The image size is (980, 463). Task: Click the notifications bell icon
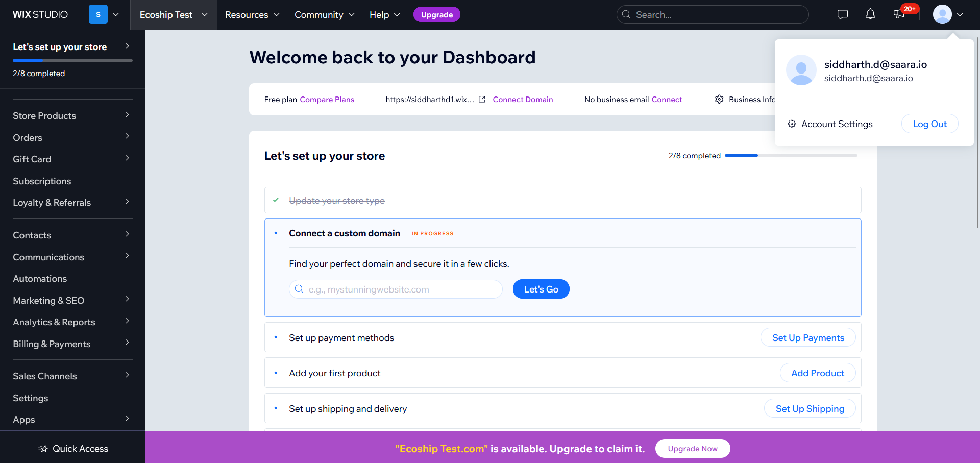pyautogui.click(x=870, y=14)
